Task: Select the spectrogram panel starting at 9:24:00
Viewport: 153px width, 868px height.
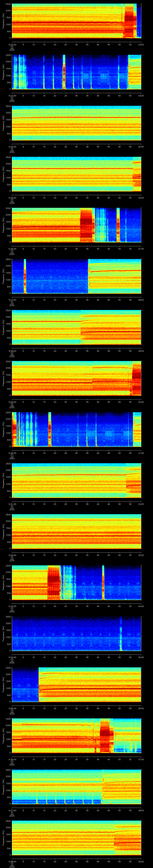Action: [x=76, y=123]
